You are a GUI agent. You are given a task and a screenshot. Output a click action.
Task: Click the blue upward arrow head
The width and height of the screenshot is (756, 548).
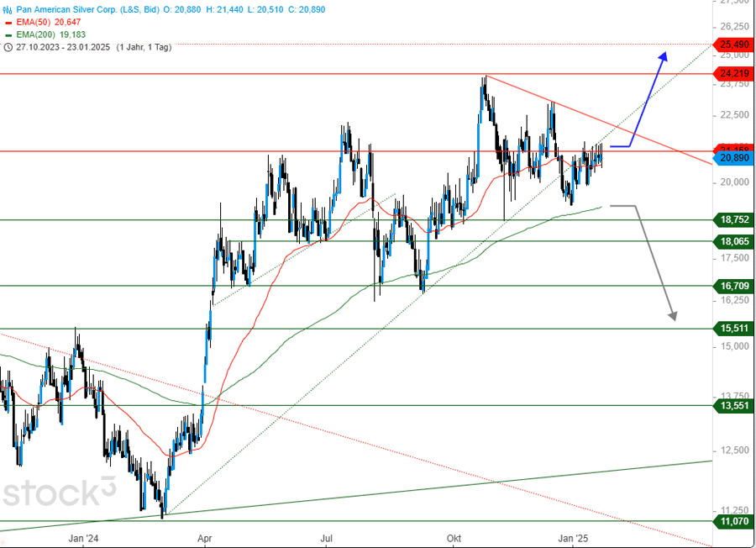(x=663, y=55)
